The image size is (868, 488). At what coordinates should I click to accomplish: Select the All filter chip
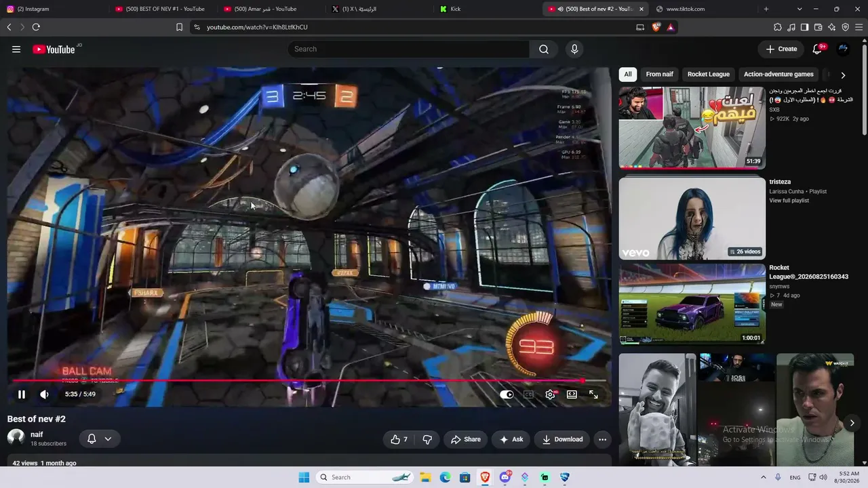628,75
